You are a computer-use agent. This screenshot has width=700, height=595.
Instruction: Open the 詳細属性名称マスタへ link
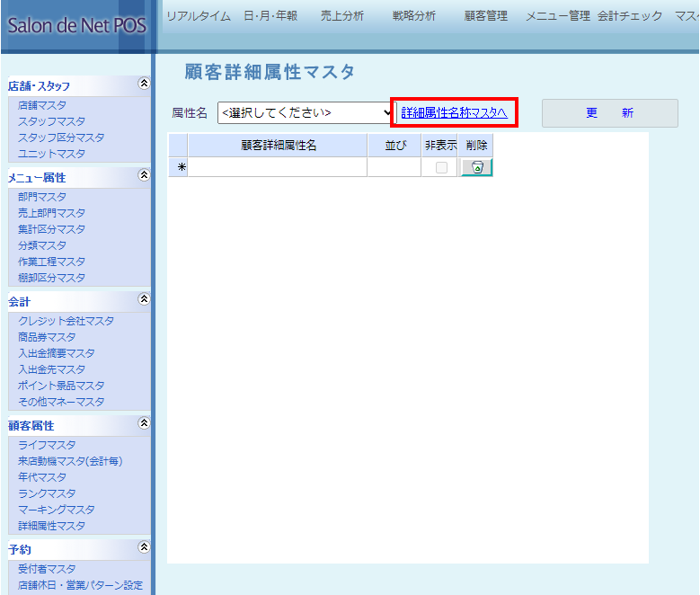(454, 112)
